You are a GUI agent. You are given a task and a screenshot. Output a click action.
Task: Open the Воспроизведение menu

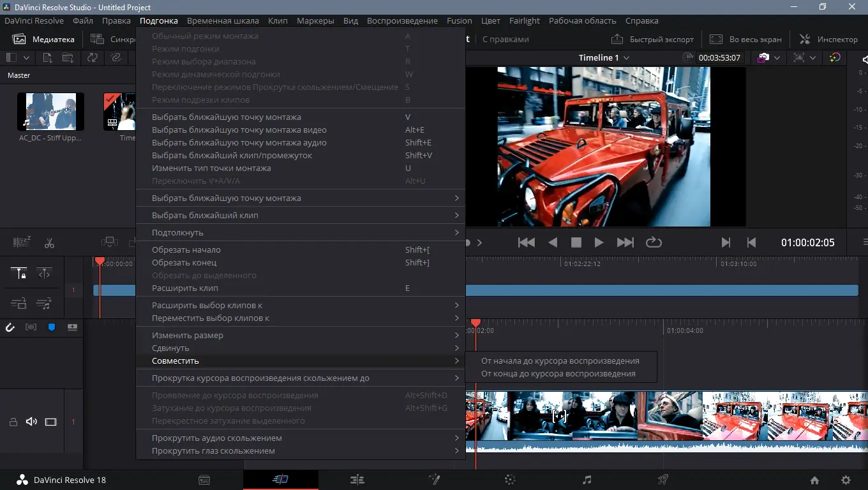click(x=401, y=20)
